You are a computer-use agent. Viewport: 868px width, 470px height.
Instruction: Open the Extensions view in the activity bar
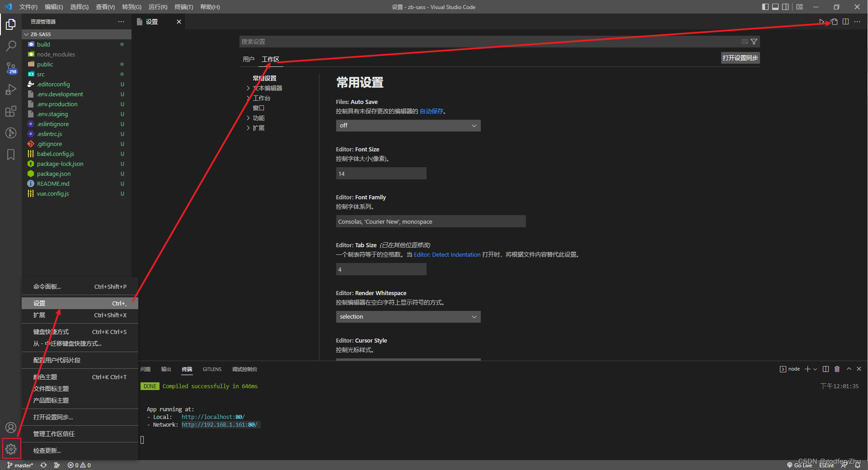coord(11,111)
